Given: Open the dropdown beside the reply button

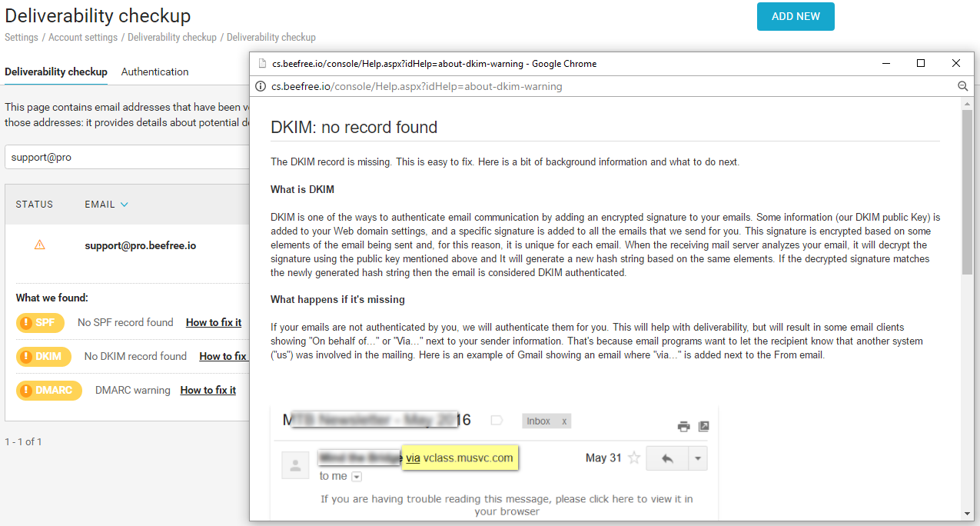Looking at the screenshot, I should (x=697, y=458).
